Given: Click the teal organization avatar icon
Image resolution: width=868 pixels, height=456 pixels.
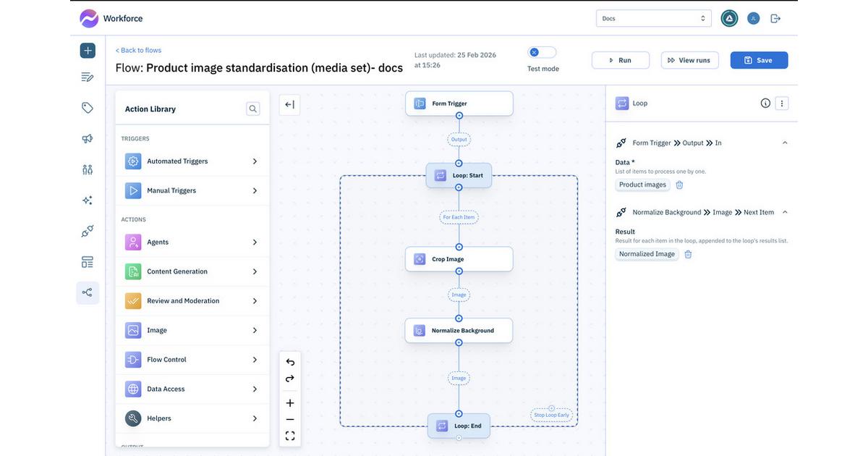Looking at the screenshot, I should (x=729, y=18).
